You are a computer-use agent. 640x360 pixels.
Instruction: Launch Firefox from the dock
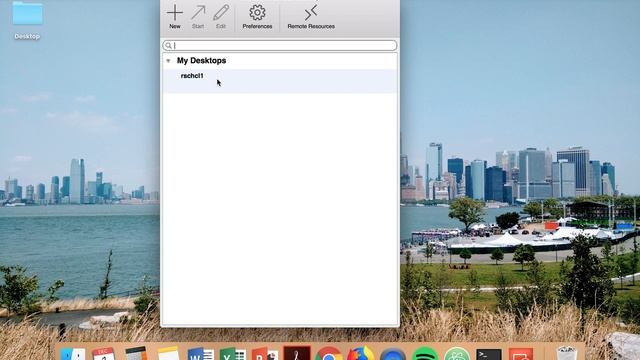point(360,353)
